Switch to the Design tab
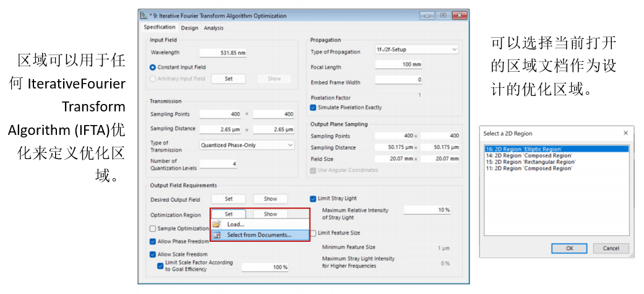This screenshot has width=644, height=294. pyautogui.click(x=189, y=28)
